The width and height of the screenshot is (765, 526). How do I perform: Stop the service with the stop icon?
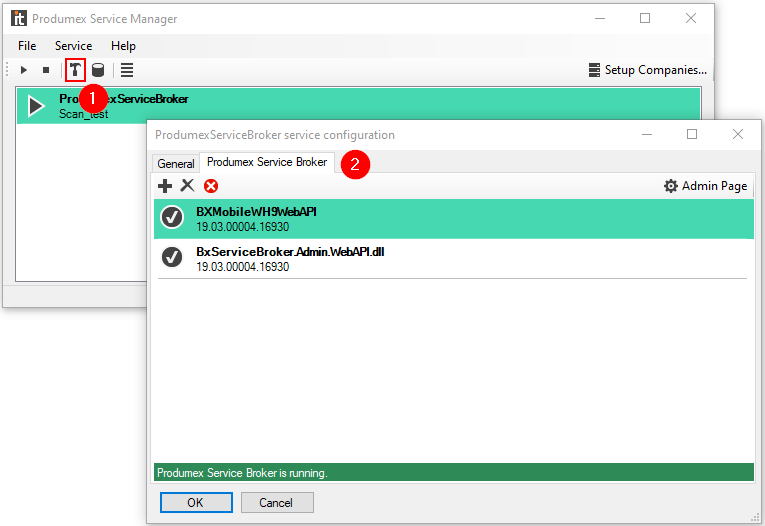coord(45,70)
